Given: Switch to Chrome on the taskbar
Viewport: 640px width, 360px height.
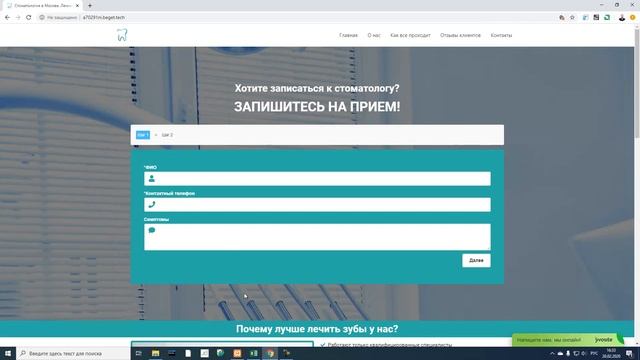Looking at the screenshot, I should click(x=270, y=353).
